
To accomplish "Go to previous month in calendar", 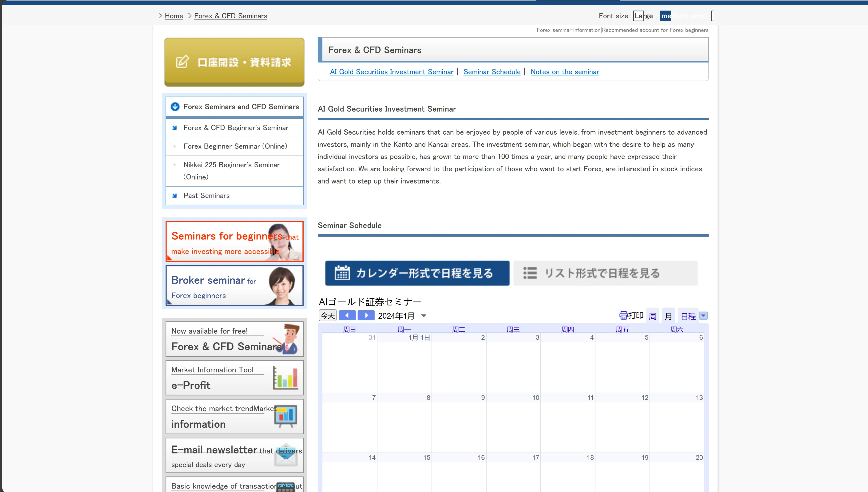I will point(347,316).
